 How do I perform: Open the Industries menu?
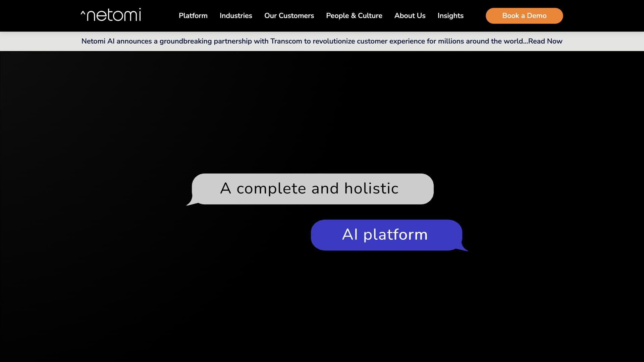(x=235, y=16)
